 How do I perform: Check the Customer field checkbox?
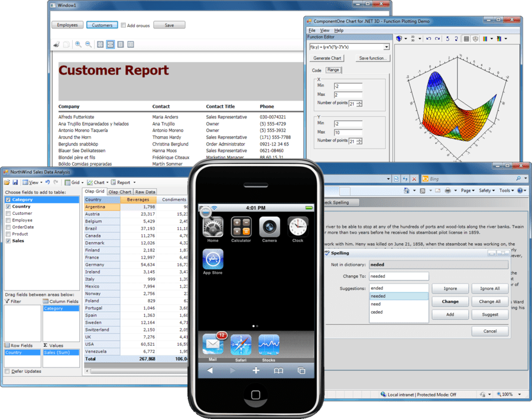click(x=8, y=214)
